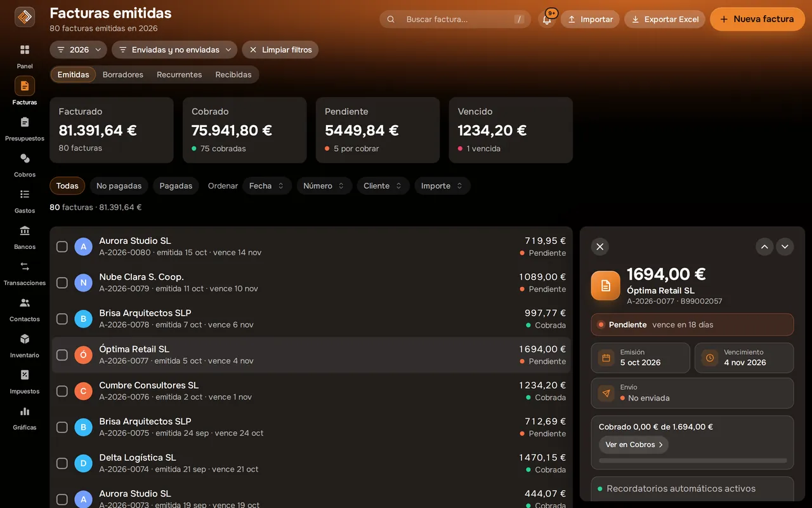
Task: Open the Vencido summary card
Action: [x=511, y=130]
